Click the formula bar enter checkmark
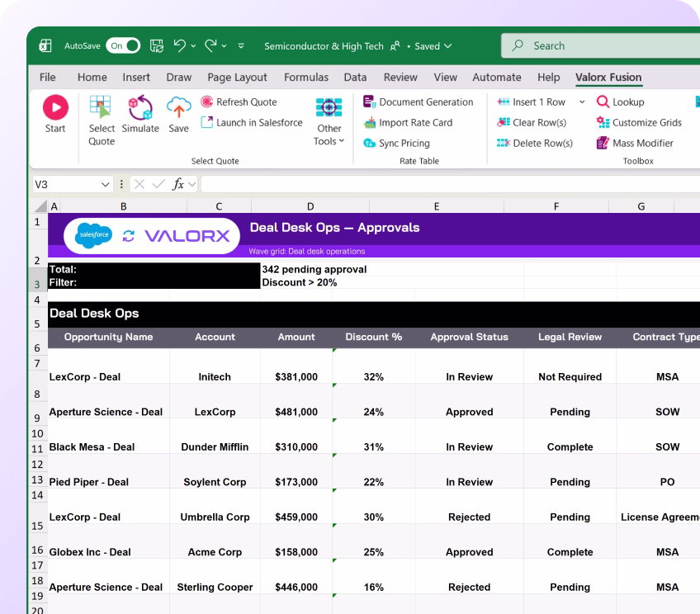700x614 pixels. pyautogui.click(x=158, y=184)
